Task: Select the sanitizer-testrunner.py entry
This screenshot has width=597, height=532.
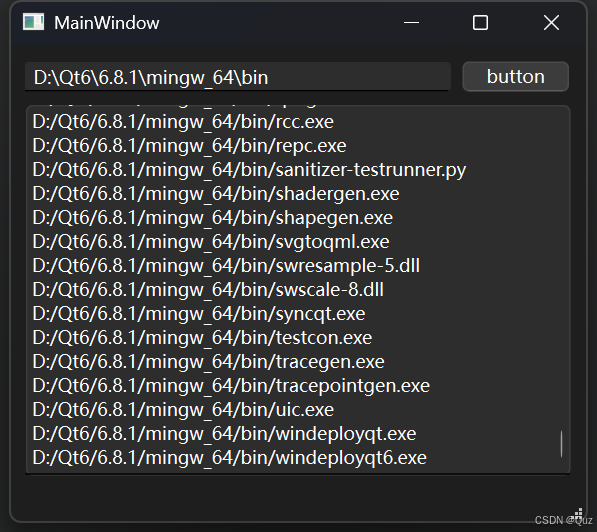Action: (x=249, y=170)
